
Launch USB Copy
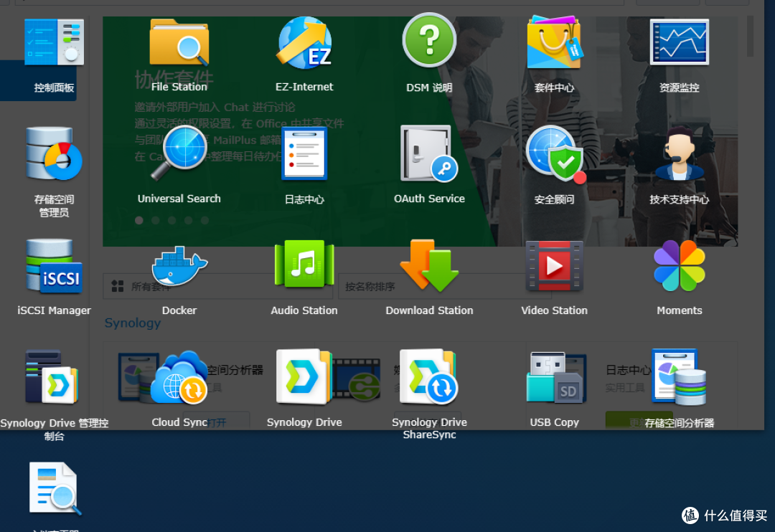click(x=557, y=377)
